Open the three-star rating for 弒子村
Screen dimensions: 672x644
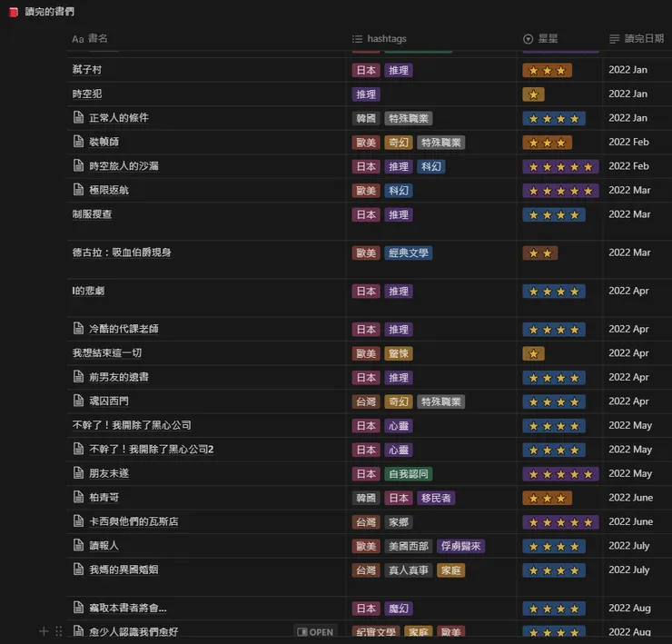(547, 70)
